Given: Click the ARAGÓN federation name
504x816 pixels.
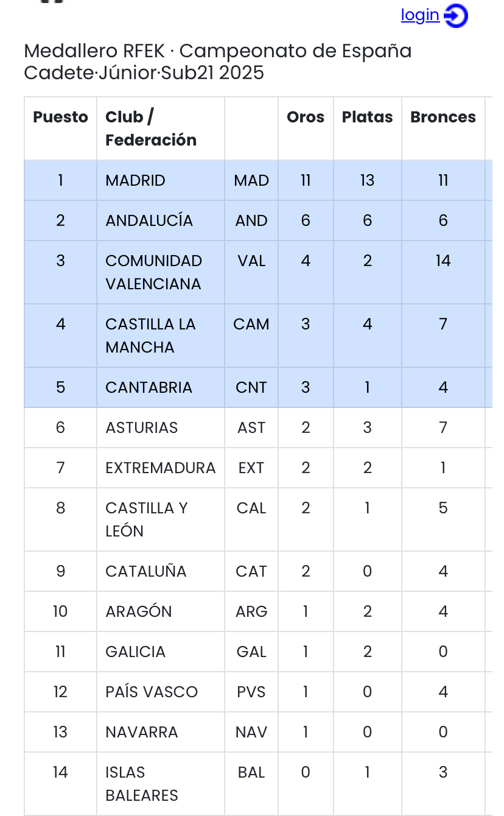Looking at the screenshot, I should (x=139, y=611).
